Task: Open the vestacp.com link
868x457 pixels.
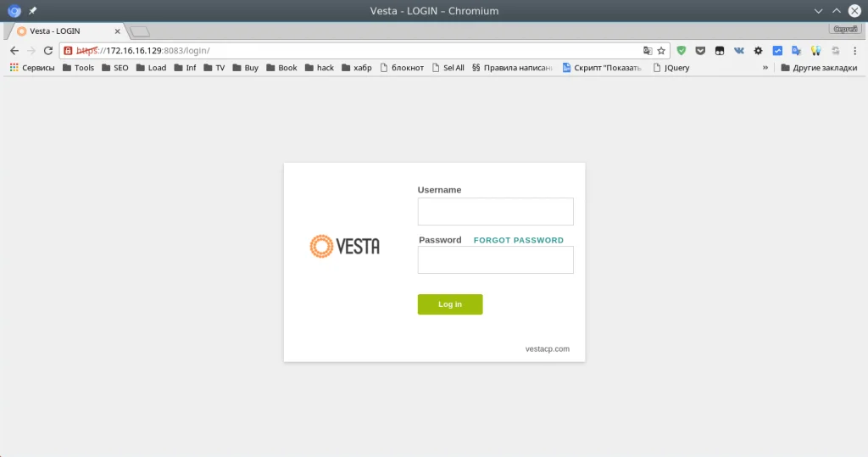Action: tap(548, 348)
